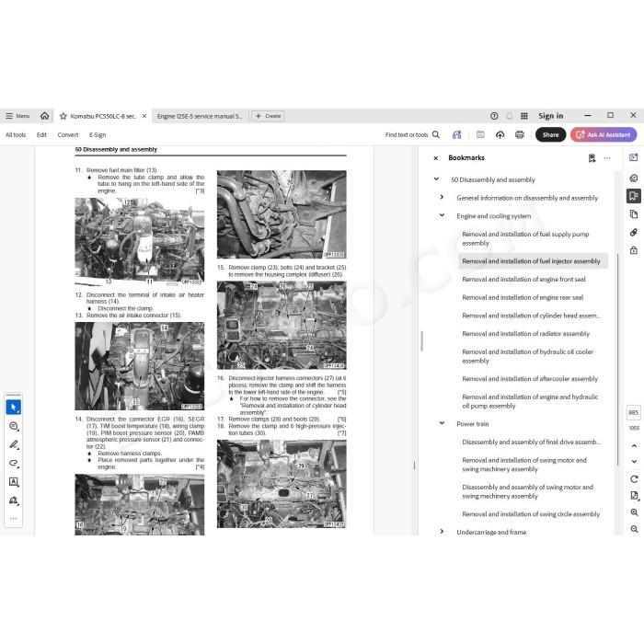This screenshot has width=644, height=644.
Task: Open Removal and installation of radiator assembly
Action: click(x=525, y=333)
